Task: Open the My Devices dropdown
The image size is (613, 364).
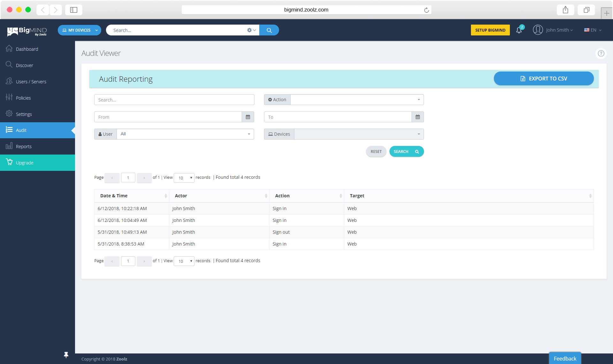Action: pos(79,30)
